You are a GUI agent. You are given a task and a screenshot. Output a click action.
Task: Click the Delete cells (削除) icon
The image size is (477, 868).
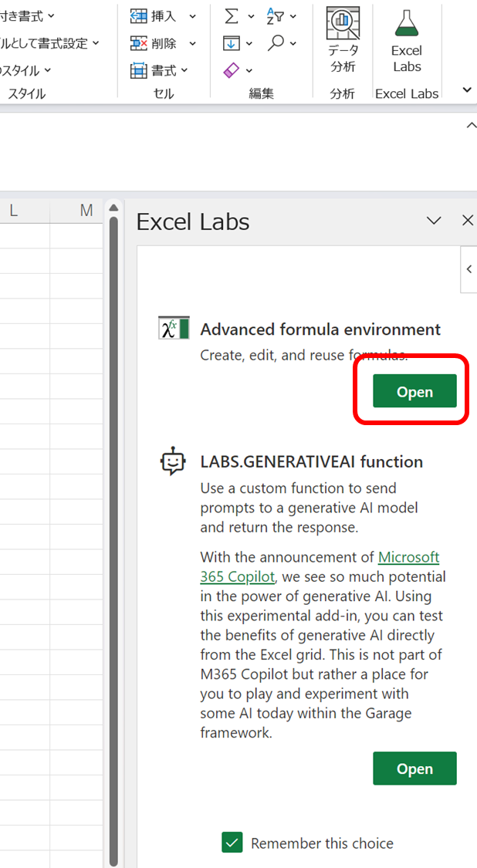coord(138,42)
